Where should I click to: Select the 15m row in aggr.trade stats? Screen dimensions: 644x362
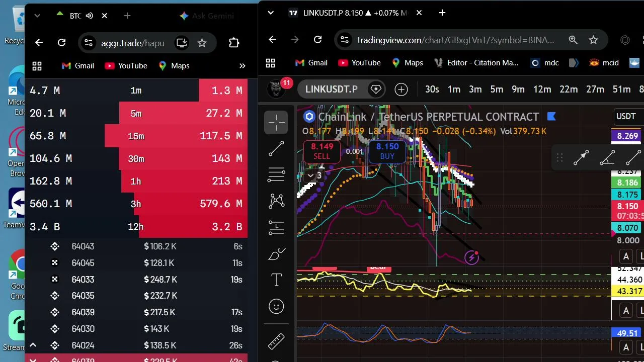click(136, 136)
